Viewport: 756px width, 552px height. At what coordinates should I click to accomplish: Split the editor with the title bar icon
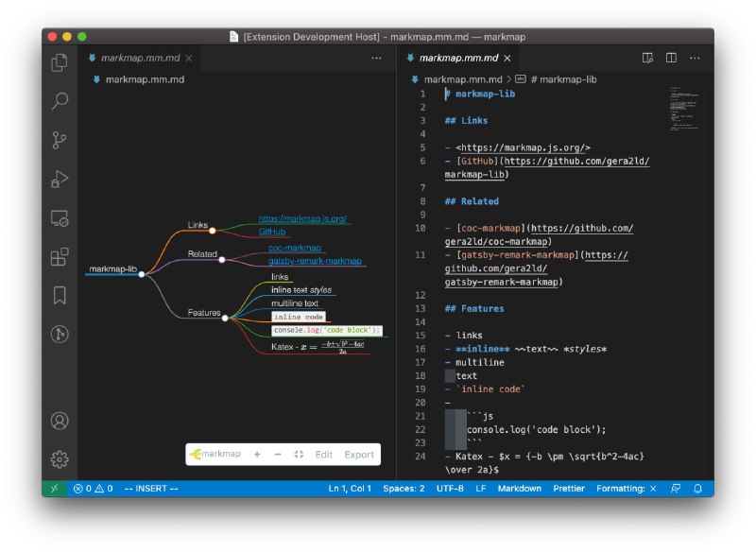click(x=671, y=58)
